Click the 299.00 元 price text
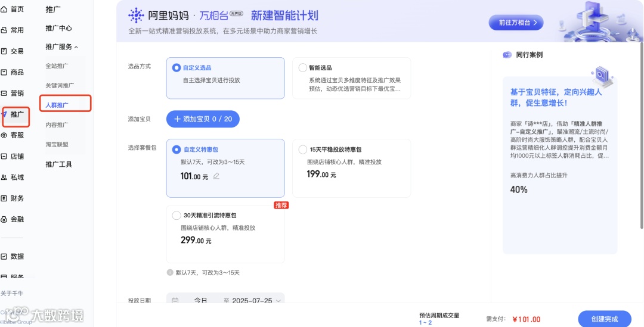Screen dimensions: 644x327 tap(196, 240)
